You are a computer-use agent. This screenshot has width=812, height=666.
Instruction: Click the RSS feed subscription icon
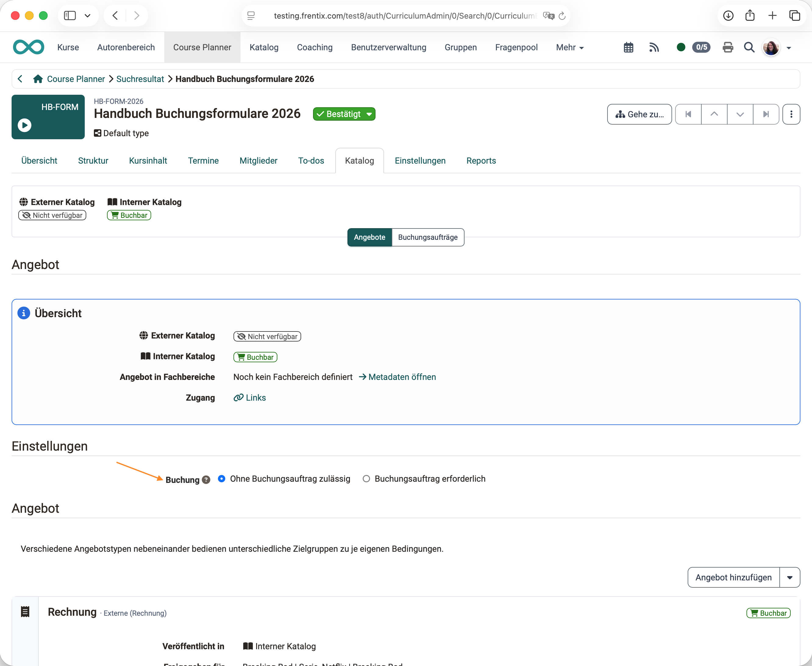tap(654, 48)
